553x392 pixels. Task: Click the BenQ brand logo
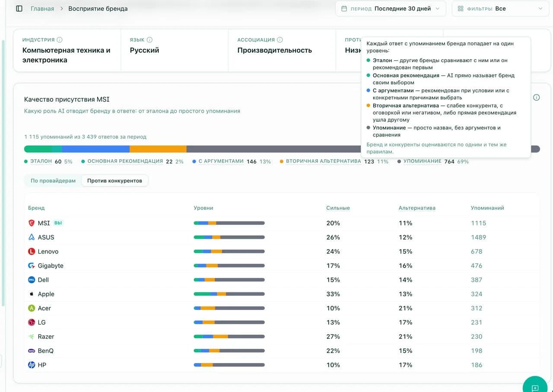(32, 351)
